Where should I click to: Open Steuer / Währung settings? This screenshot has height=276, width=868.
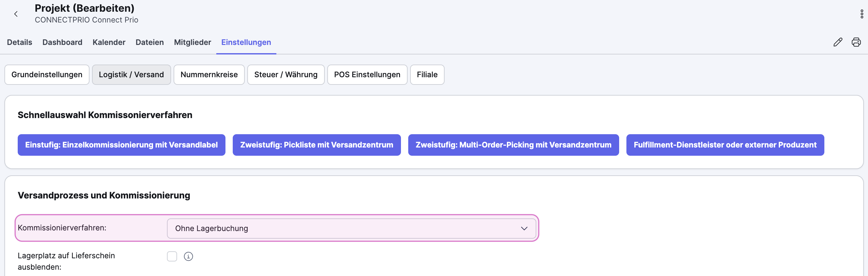286,75
